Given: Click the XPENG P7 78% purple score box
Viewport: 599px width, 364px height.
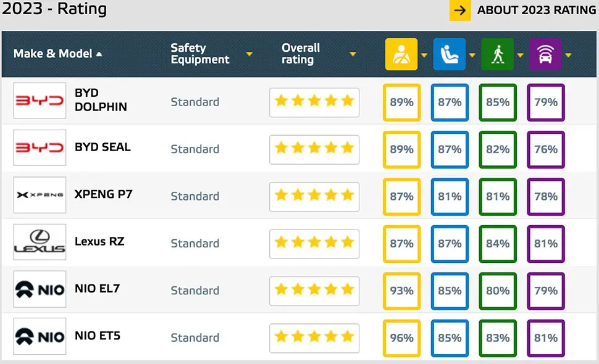Looking at the screenshot, I should [x=546, y=197].
